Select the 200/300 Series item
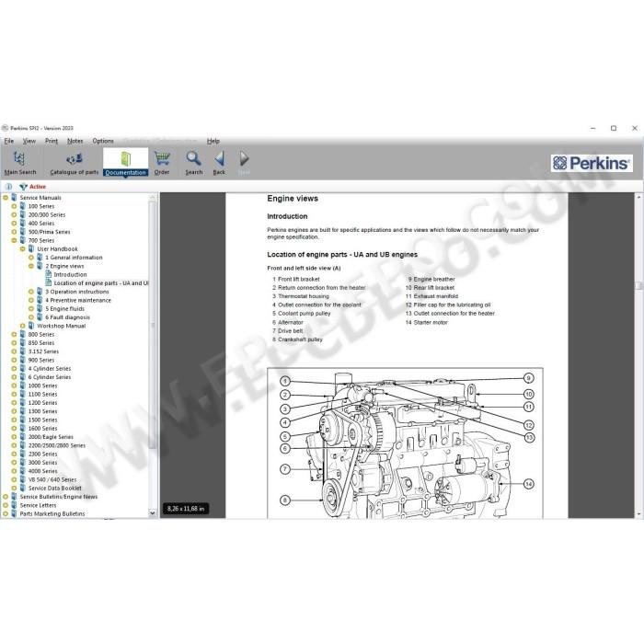Image resolution: width=644 pixels, height=644 pixels. point(47,214)
